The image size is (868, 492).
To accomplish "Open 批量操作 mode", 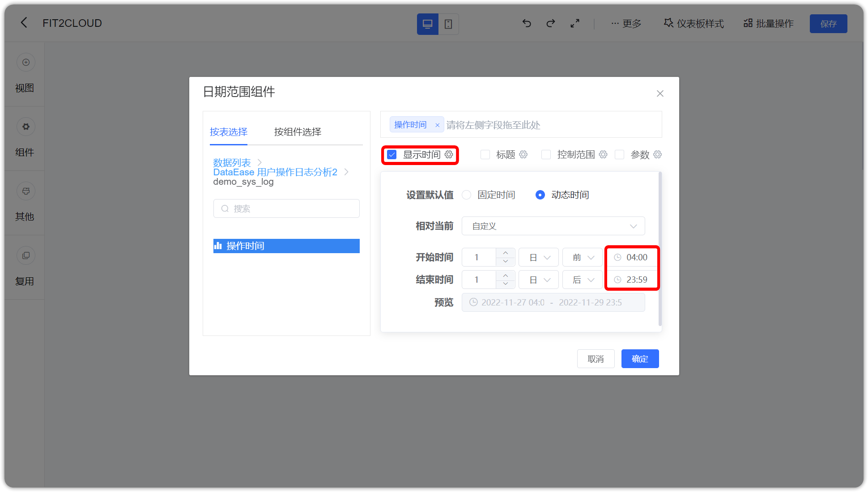I will coord(768,23).
